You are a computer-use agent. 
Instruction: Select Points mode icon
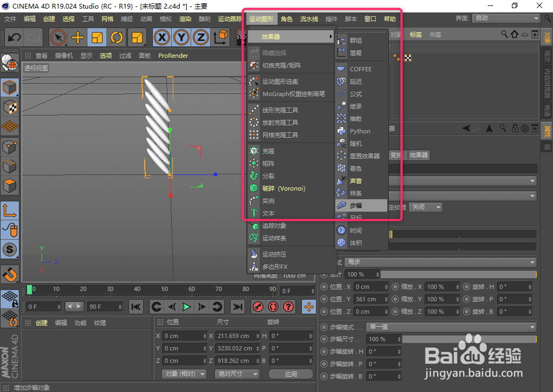click(10, 147)
